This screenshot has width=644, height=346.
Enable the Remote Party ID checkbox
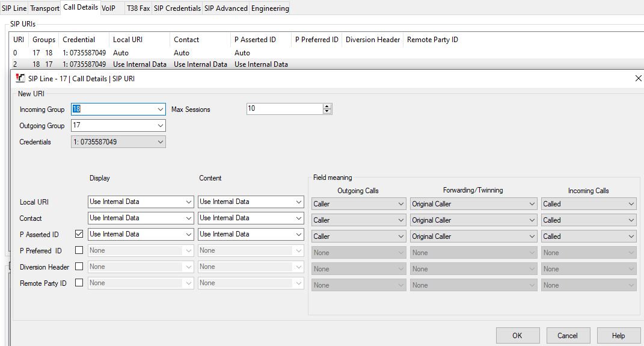pyautogui.click(x=79, y=282)
